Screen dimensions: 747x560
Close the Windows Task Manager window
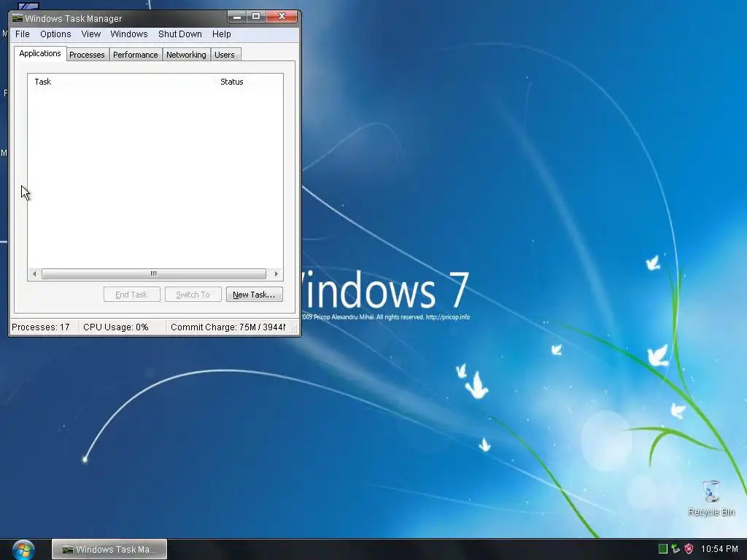pos(282,17)
